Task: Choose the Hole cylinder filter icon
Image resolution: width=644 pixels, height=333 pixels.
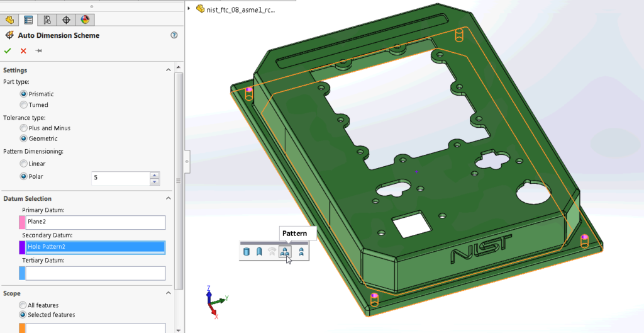Action: [247, 252]
